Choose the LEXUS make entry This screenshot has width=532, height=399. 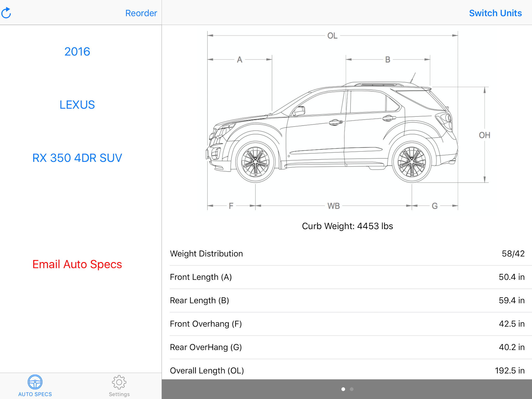tap(77, 105)
